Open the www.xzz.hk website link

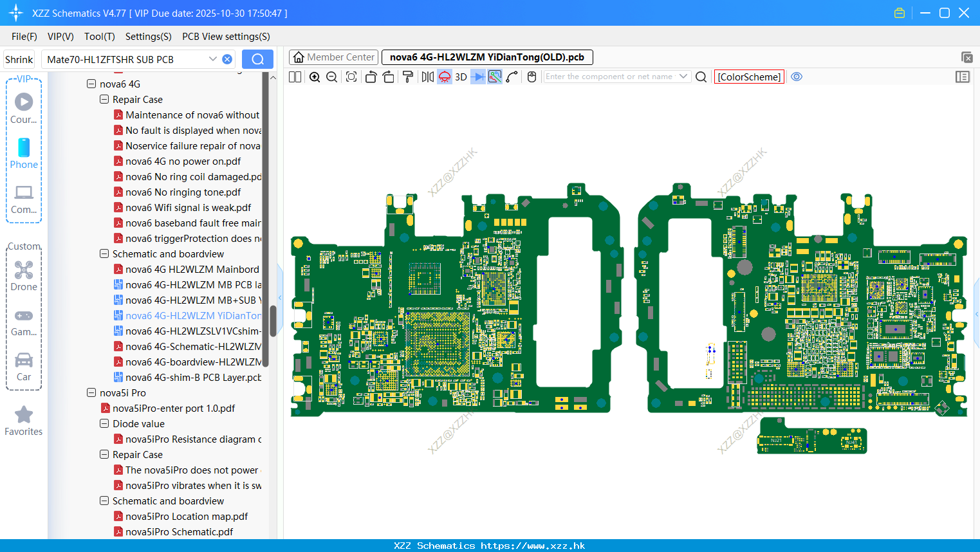click(x=533, y=546)
